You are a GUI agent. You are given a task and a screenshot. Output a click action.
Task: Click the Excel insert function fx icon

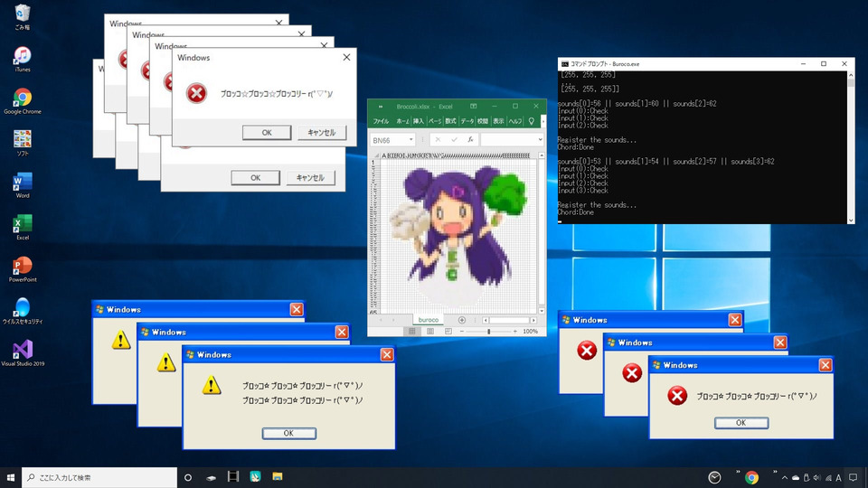470,140
